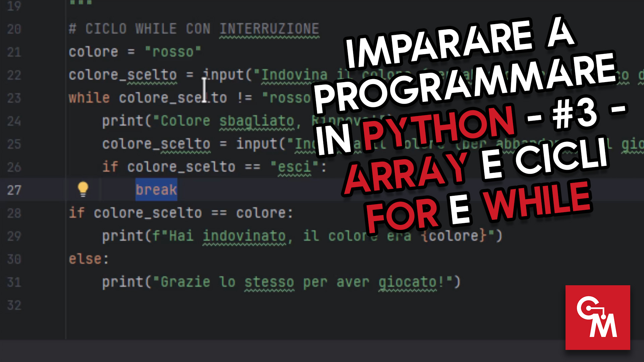Click the red CM logo badge
The image size is (644, 362).
(597, 317)
